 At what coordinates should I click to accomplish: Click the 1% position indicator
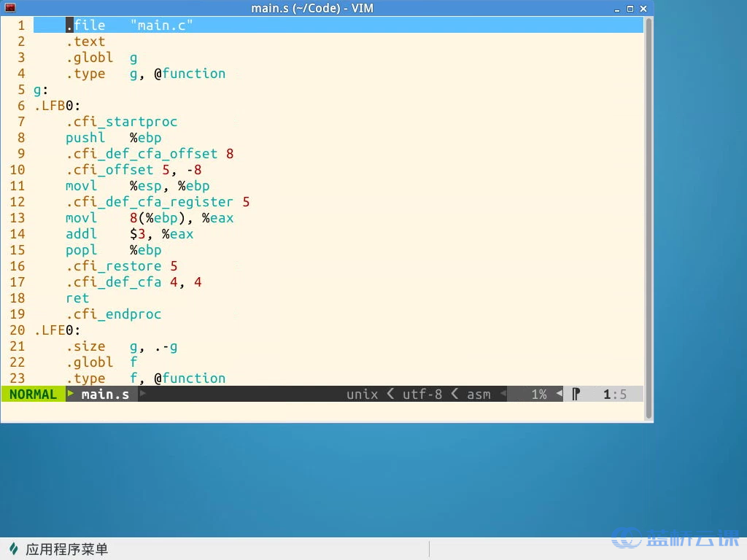(538, 394)
